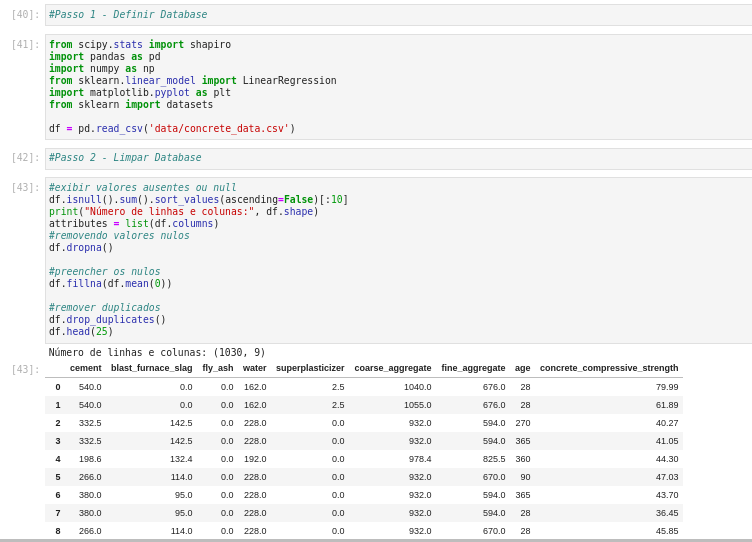The height and width of the screenshot is (542, 752).
Task: Click the 'cement' column header
Action: pos(86,368)
